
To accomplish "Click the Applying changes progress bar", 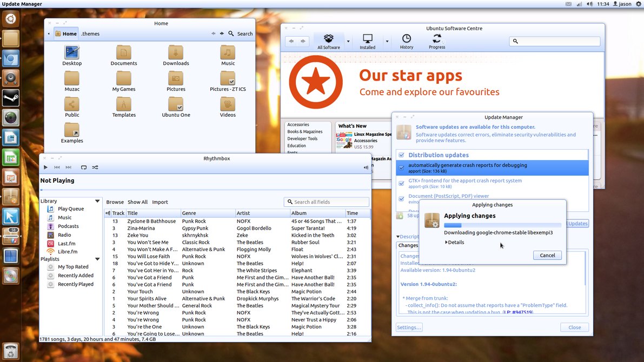I will (502, 225).
